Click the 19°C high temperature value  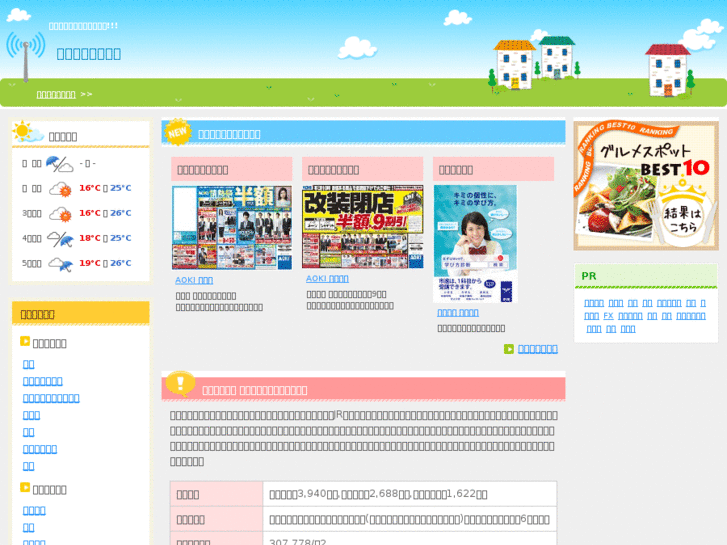89,263
